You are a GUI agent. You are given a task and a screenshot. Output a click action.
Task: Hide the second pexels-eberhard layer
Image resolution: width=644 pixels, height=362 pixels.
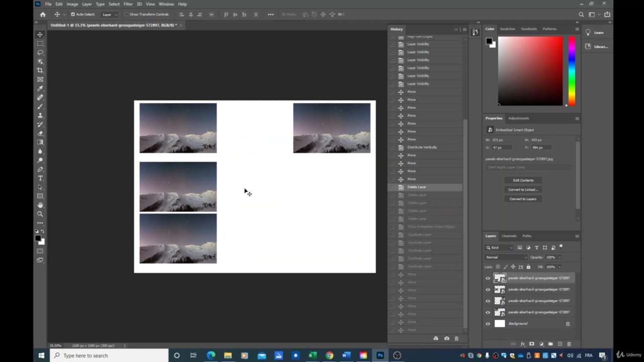tap(488, 290)
